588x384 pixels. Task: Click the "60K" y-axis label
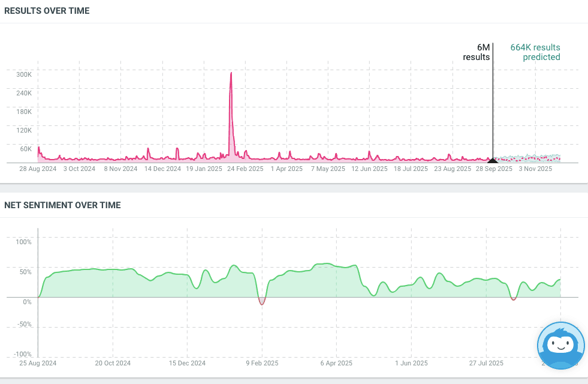(x=25, y=149)
